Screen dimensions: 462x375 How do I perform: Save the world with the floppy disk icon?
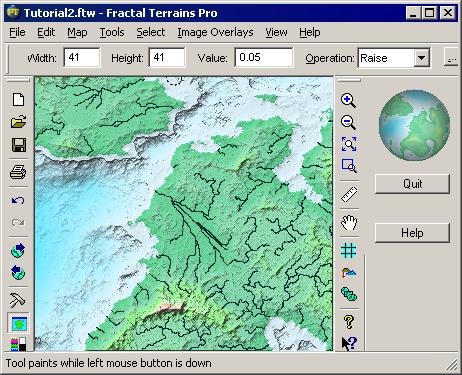coord(19,145)
